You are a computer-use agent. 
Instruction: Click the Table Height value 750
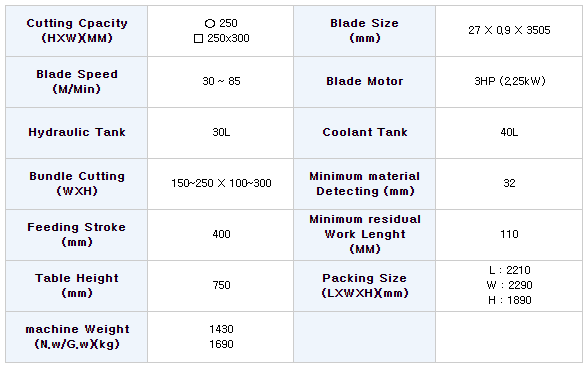click(x=221, y=286)
